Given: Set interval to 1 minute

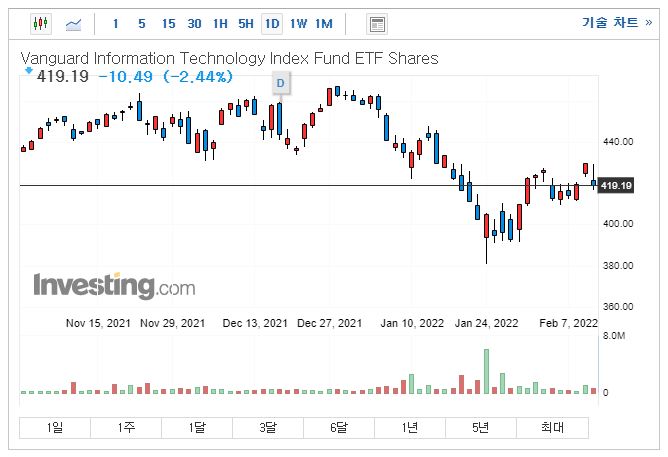Looking at the screenshot, I should point(115,24).
